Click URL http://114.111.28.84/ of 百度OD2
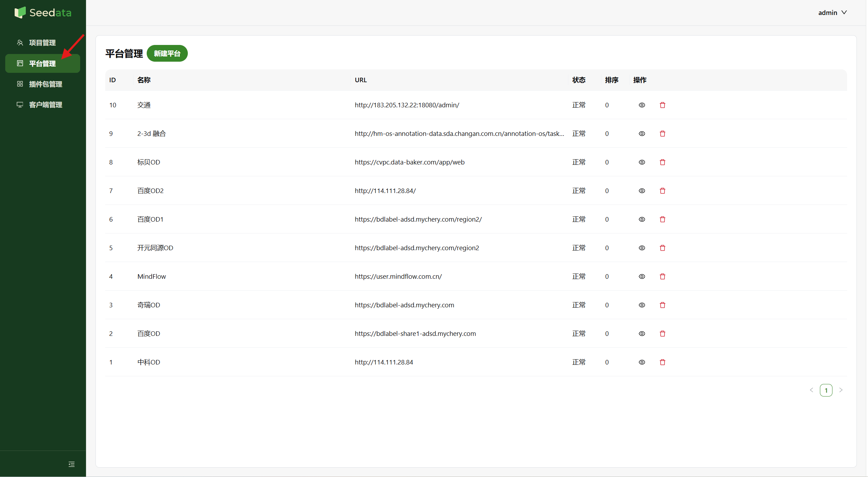Viewport: 868px width, 477px height. pyautogui.click(x=385, y=191)
